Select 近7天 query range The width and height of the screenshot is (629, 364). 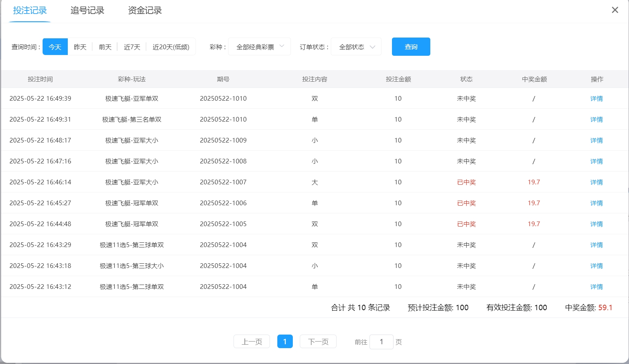click(132, 47)
